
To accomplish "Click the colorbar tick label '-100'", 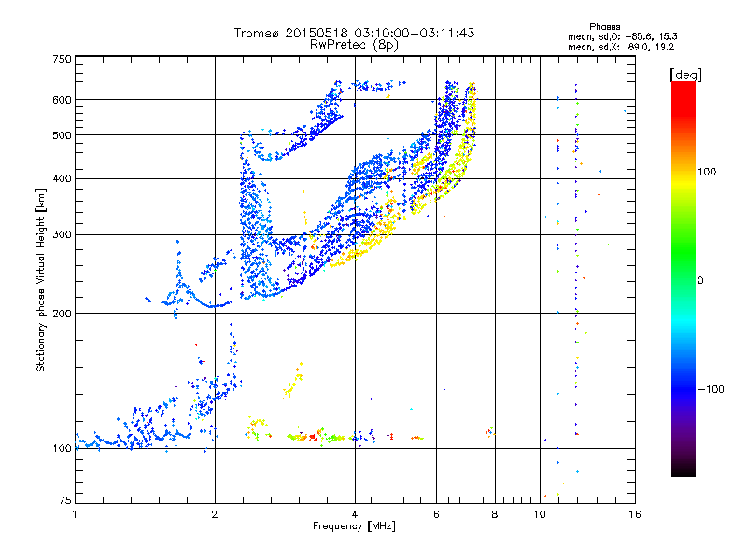I will click(x=711, y=389).
